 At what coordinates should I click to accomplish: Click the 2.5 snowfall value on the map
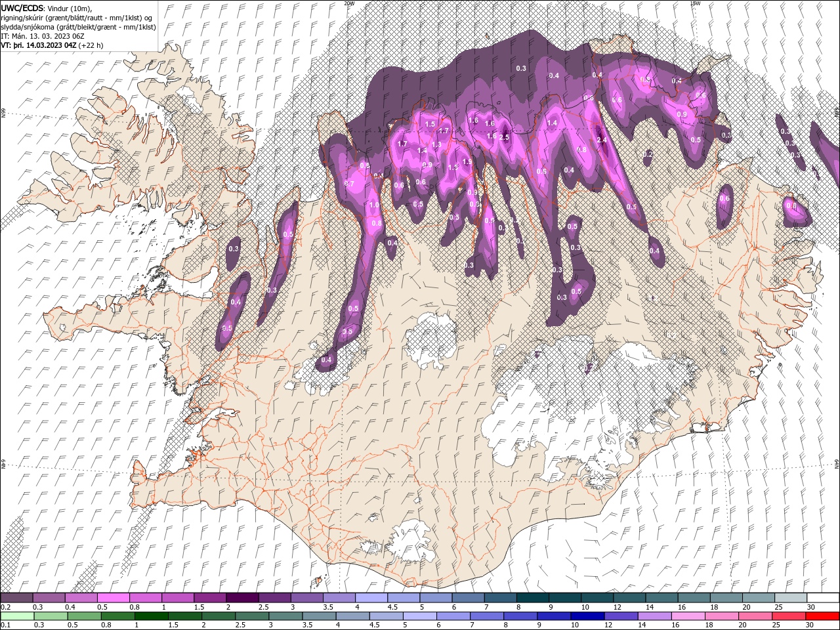click(505, 137)
